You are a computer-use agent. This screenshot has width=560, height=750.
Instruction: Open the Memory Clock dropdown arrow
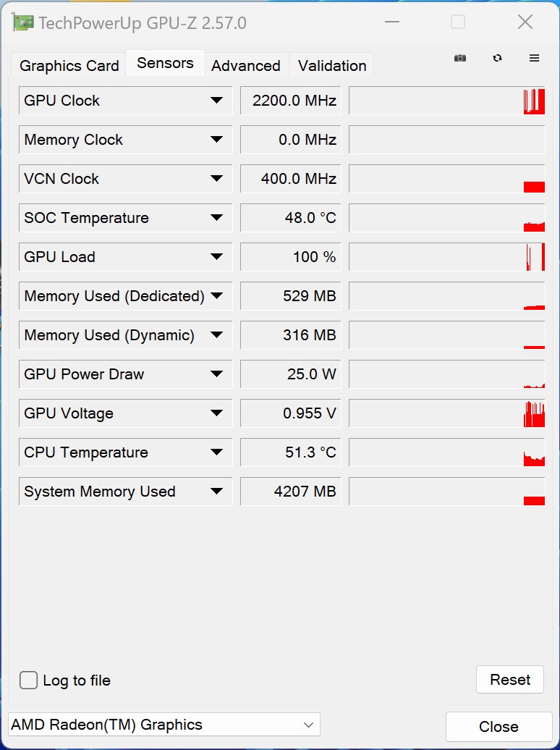[x=216, y=140]
